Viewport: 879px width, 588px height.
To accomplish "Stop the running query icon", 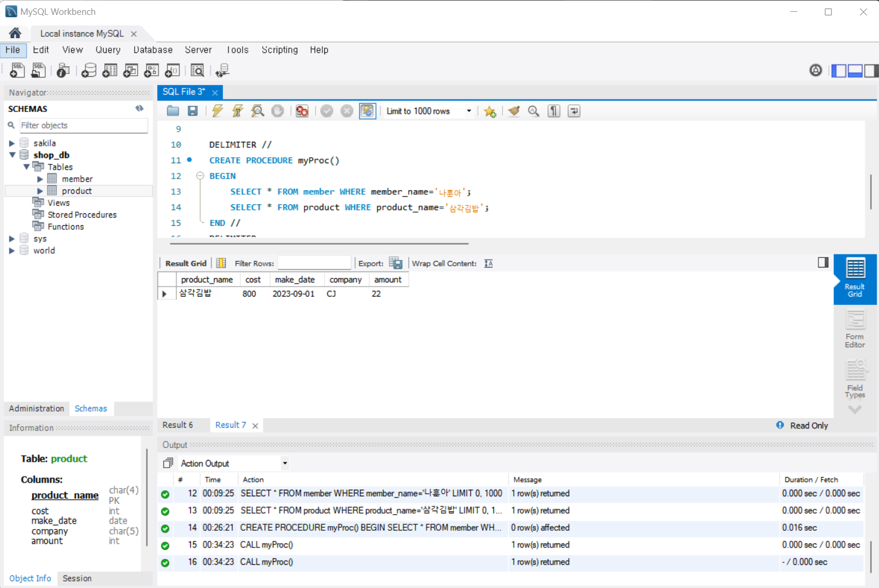I will [x=278, y=111].
